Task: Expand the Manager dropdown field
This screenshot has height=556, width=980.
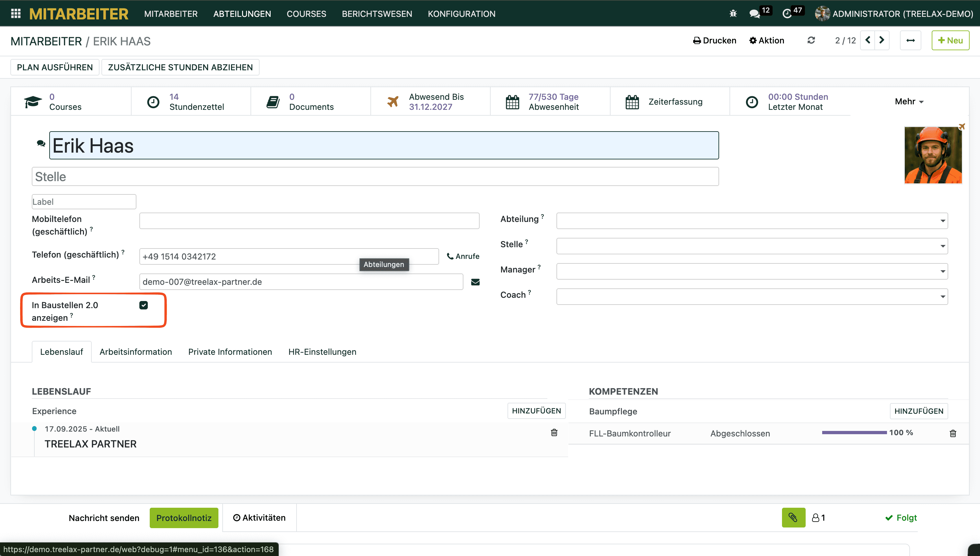Action: 752,271
